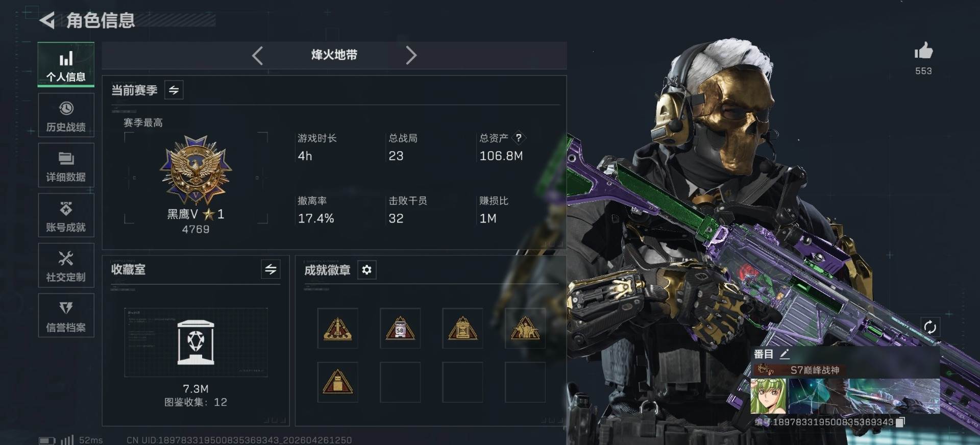Click the rotate character refresh icon
The height and width of the screenshot is (445, 980).
pos(930,327)
